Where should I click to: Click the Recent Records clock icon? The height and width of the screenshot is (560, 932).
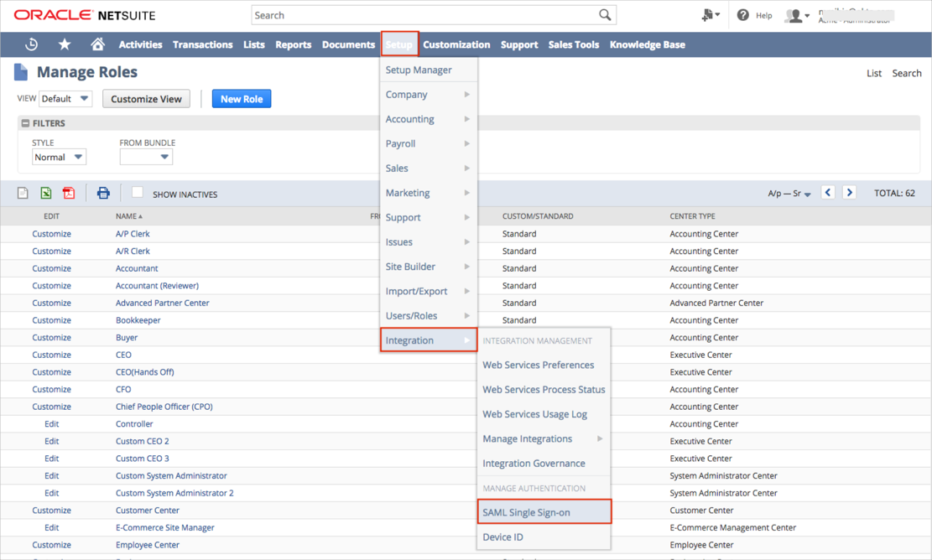32,44
